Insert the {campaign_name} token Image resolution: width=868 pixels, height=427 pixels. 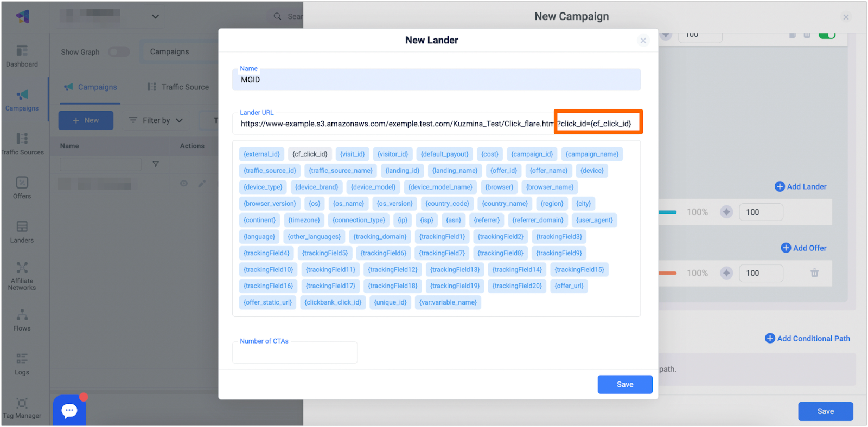coord(591,154)
